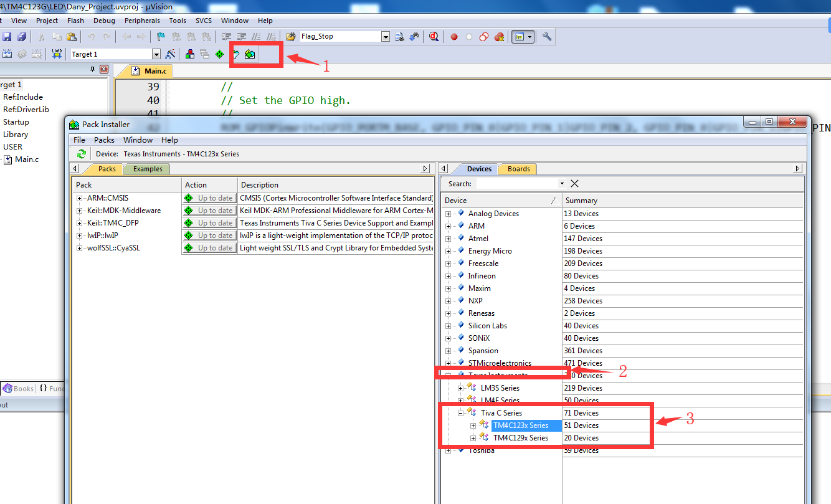Image resolution: width=831 pixels, height=504 pixels.
Task: Pin the Project panel with pushpin icon
Action: click(92, 69)
